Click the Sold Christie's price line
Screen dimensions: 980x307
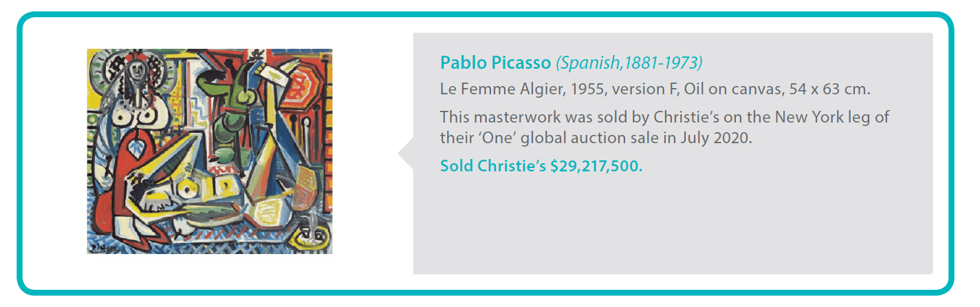(x=541, y=166)
